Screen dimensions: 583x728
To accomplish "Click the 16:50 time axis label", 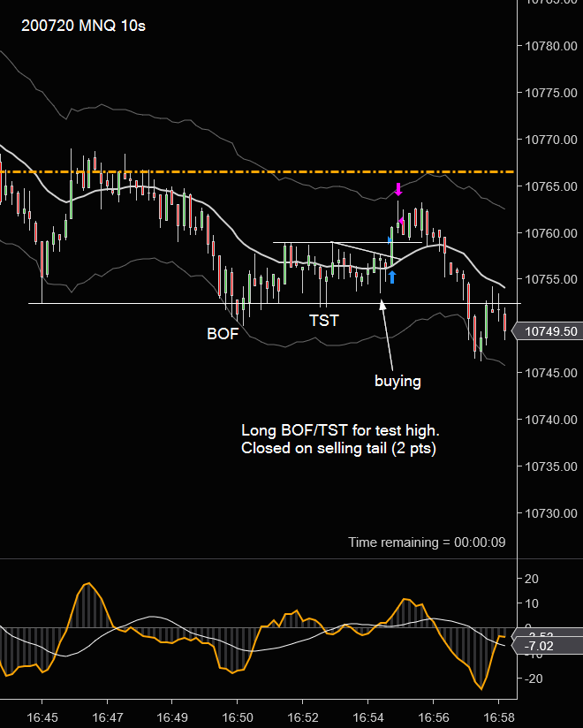I will pyautogui.click(x=238, y=717).
